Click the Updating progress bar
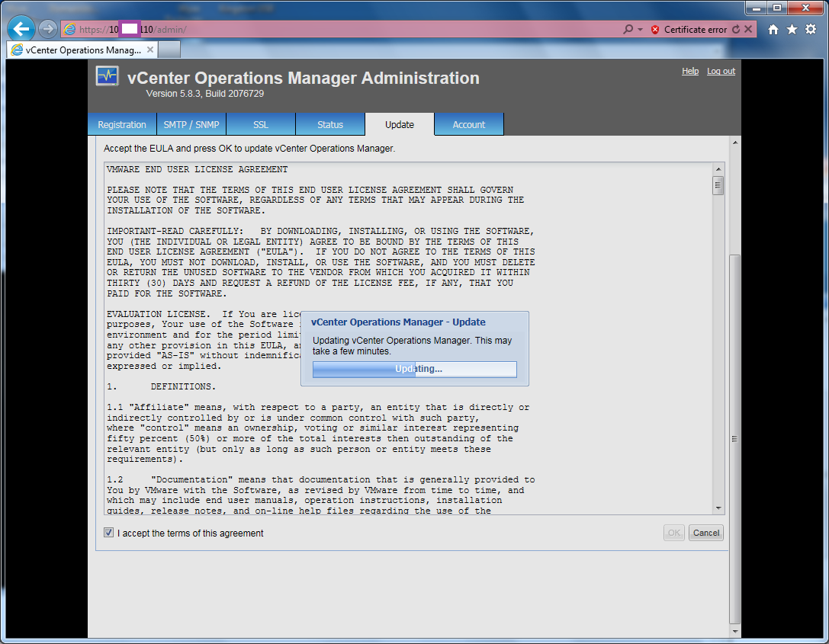Viewport: 829px width, 644px height. tap(415, 370)
